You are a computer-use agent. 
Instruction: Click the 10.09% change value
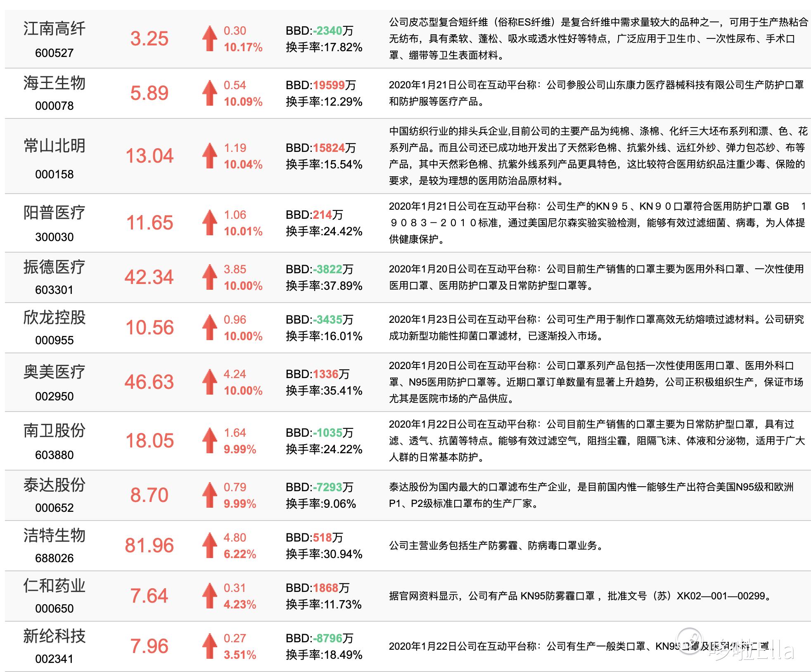243,102
